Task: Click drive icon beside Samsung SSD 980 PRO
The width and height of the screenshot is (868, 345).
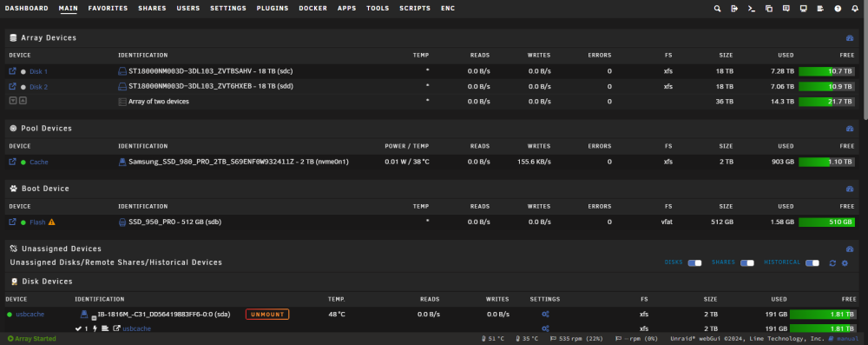Action: 122,162
